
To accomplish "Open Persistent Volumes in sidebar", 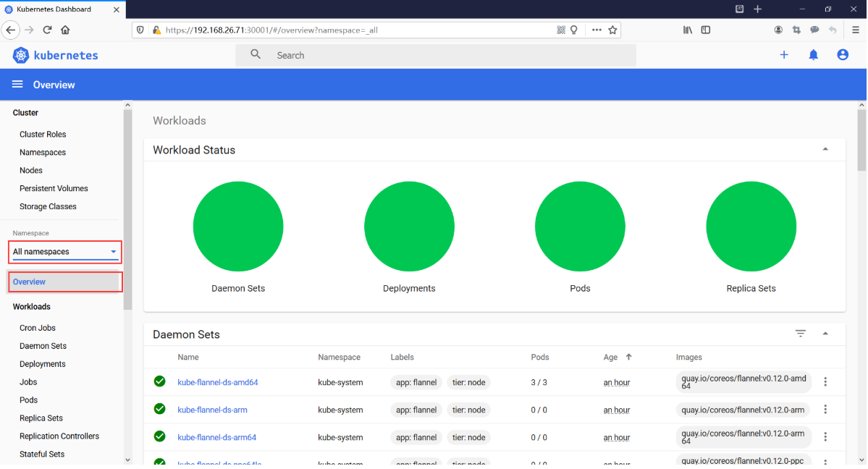I will click(54, 188).
